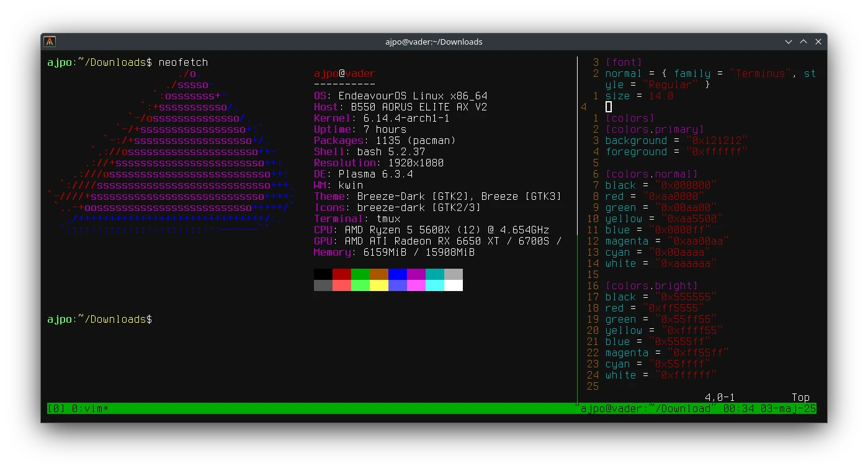The image size is (868, 471).
Task: Click the dark green color block in palette
Action: (x=360, y=274)
